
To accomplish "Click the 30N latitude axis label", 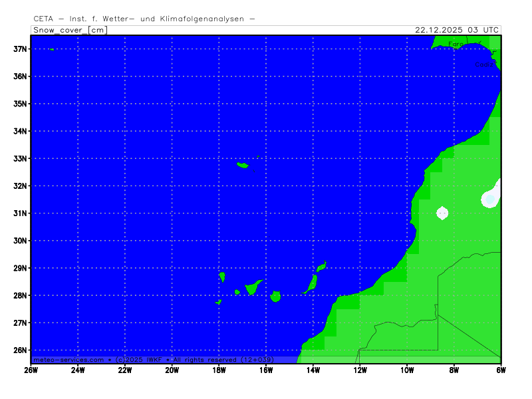I will coord(20,241).
